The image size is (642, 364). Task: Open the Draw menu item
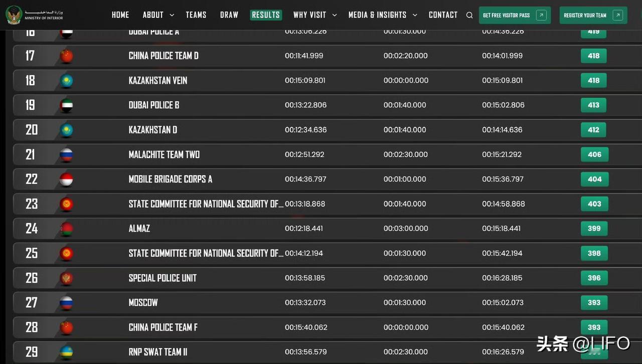pos(229,15)
